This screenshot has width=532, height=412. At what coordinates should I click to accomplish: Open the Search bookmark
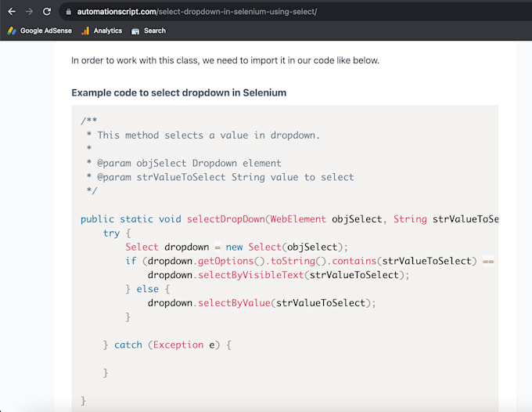tap(149, 31)
